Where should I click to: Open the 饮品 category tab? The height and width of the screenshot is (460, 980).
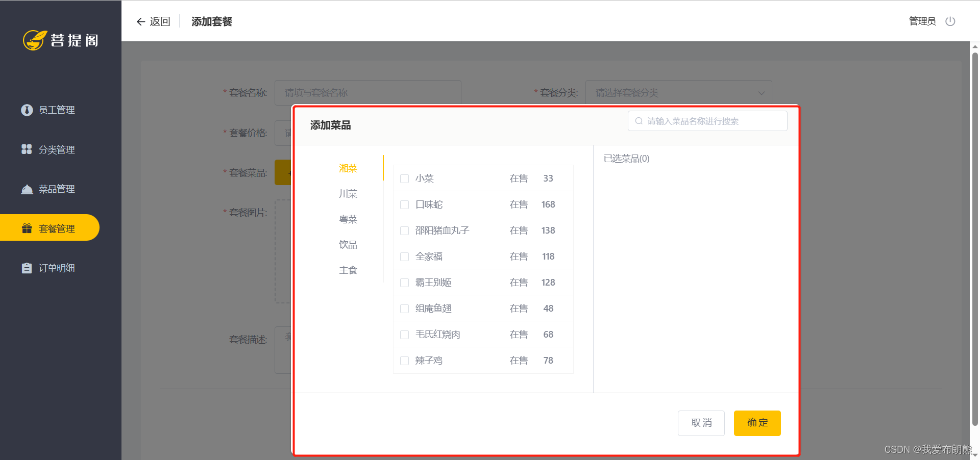pos(348,244)
